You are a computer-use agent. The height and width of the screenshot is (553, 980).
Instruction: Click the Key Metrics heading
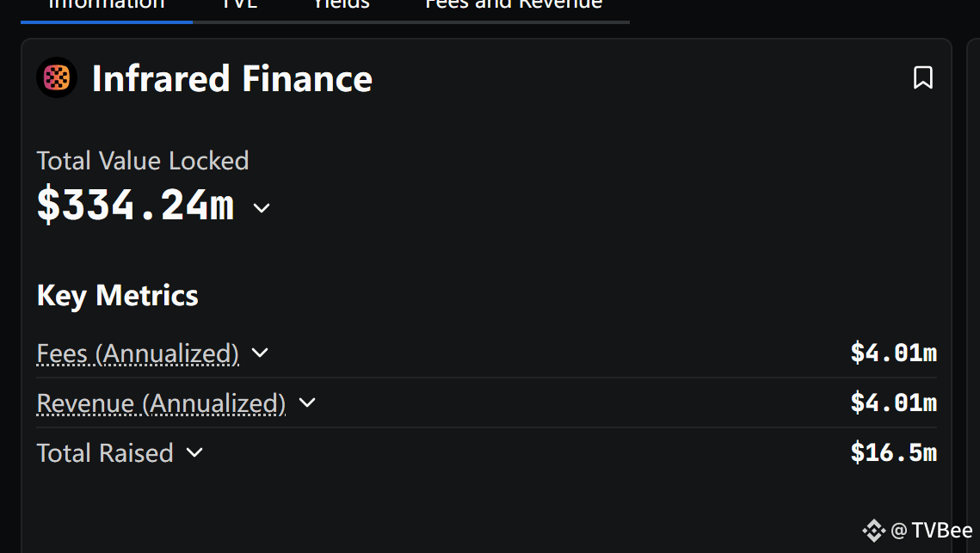118,296
